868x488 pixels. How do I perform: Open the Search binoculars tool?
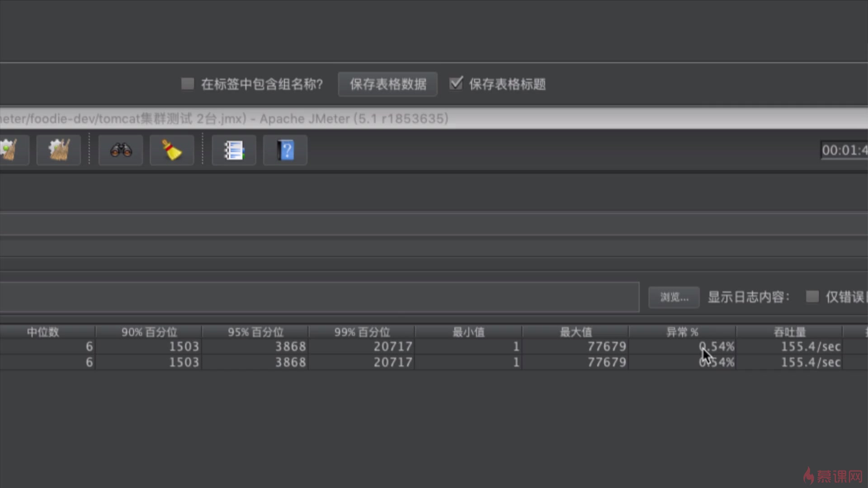coord(121,150)
